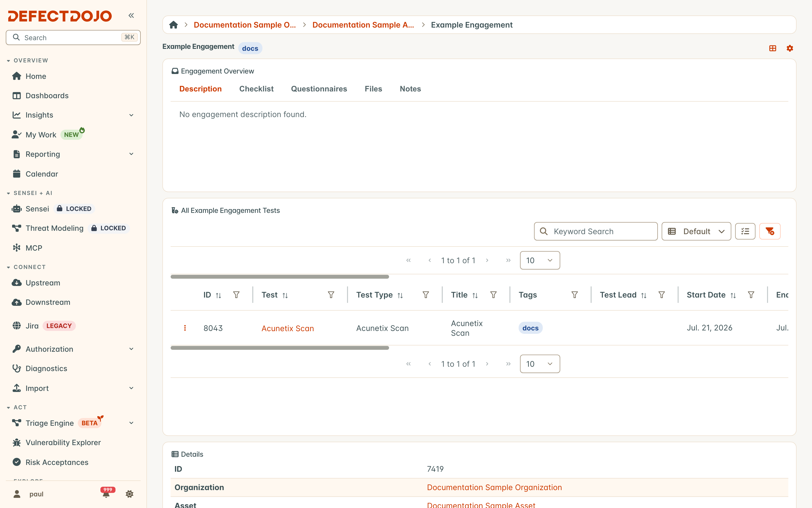Switch to the Files tab
This screenshot has width=812, height=508.
tap(373, 89)
